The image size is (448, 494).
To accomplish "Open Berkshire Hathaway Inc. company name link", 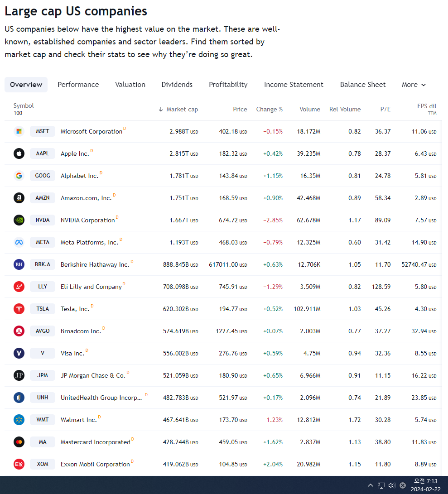I will [95, 264].
